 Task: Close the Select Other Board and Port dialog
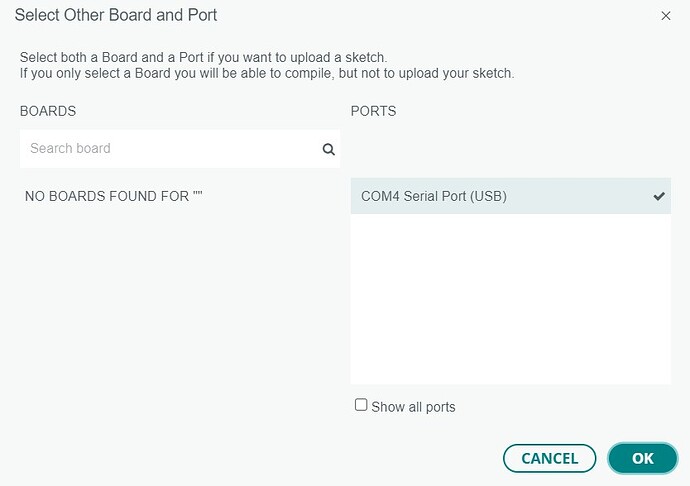click(666, 16)
